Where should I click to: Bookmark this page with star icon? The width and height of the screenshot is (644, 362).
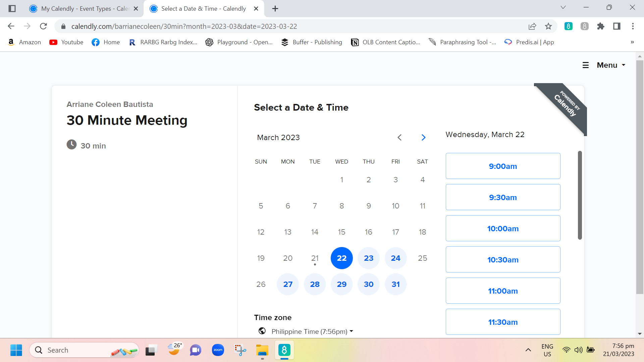[x=548, y=26]
